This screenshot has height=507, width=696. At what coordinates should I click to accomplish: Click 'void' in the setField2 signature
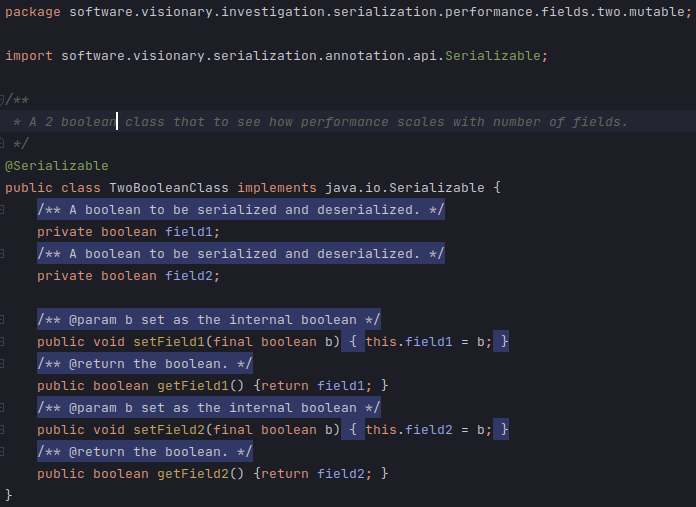[109, 429]
